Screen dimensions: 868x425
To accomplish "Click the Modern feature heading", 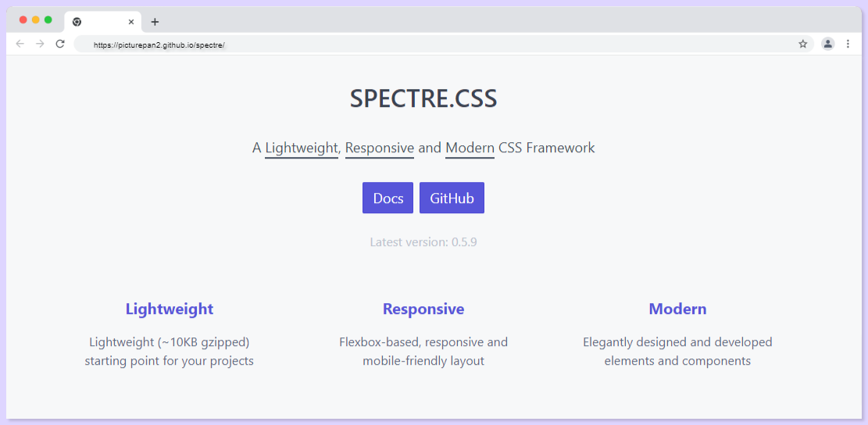I will pos(677,309).
